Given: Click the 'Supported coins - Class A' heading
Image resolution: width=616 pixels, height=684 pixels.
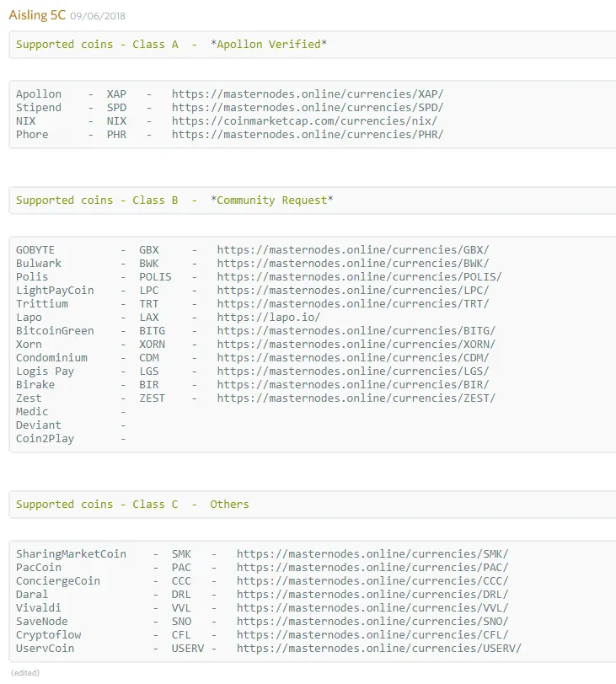Looking at the screenshot, I should (97, 45).
